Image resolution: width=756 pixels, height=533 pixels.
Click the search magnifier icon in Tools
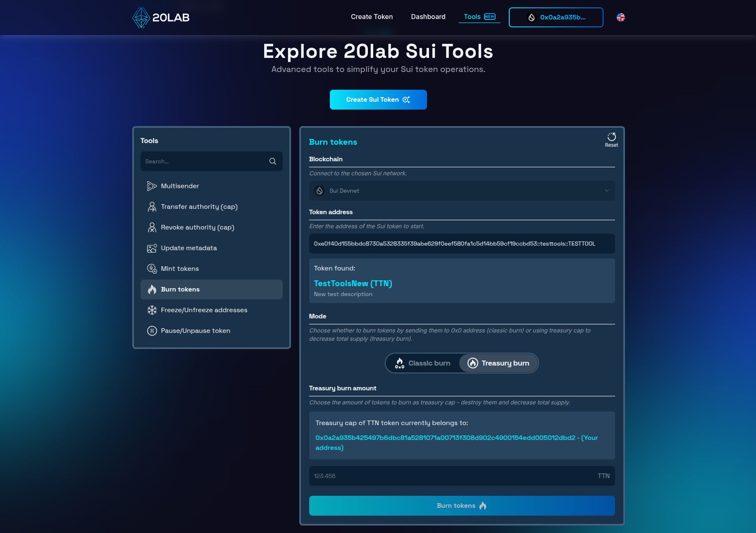pos(273,161)
